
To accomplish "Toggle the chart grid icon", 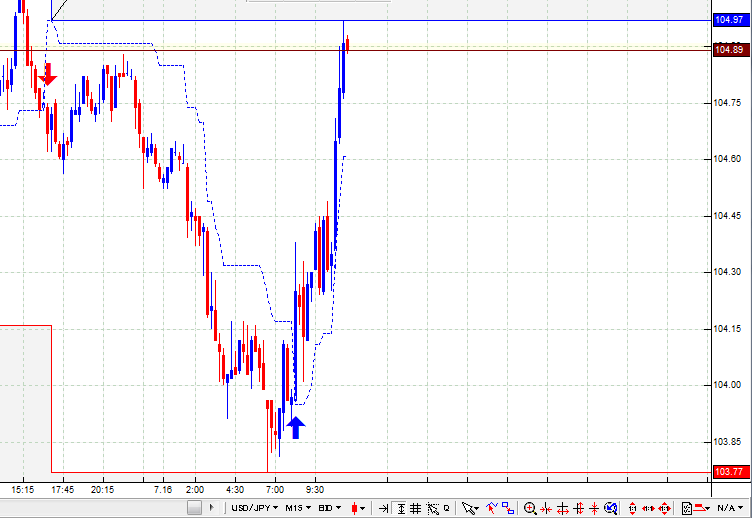I will coord(416,508).
